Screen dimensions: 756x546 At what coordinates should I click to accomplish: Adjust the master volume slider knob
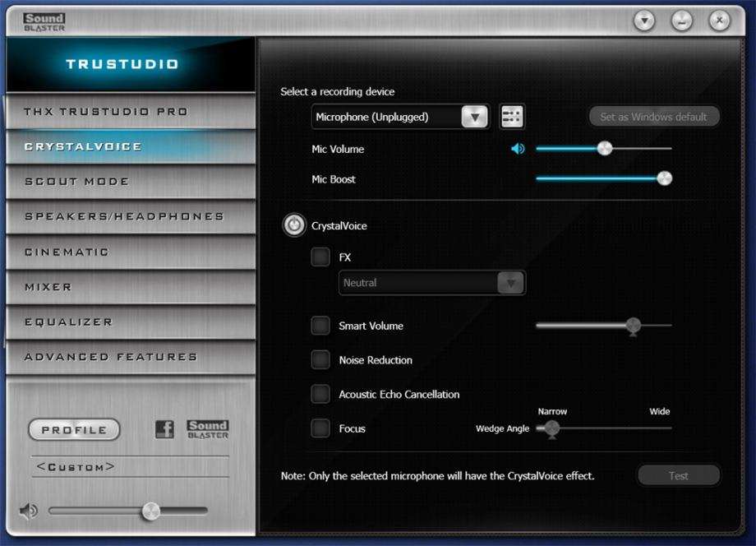click(x=151, y=511)
